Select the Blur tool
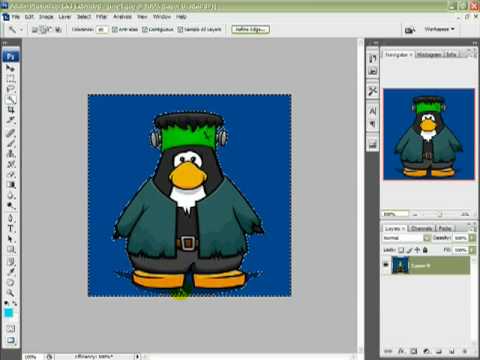This screenshot has height=360, width=480. 10,195
